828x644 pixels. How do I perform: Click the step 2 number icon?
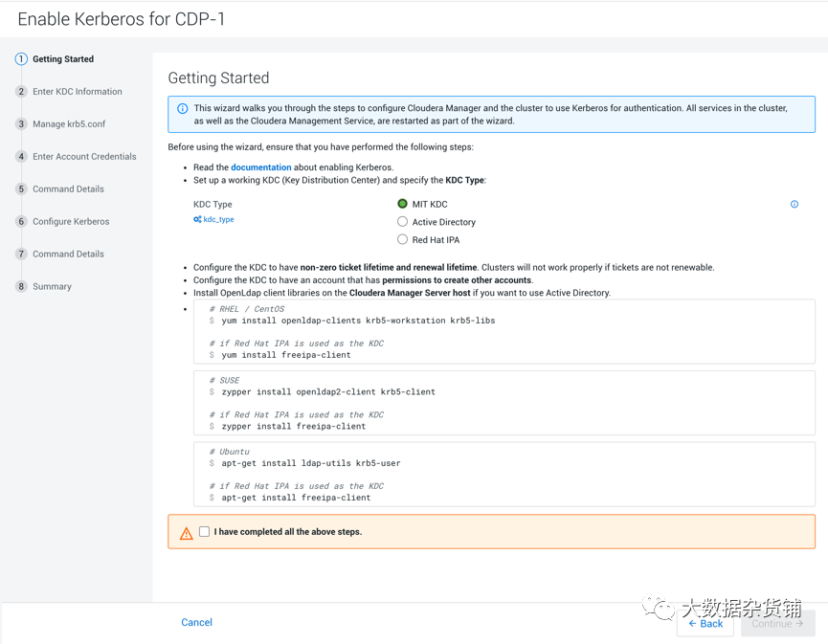pos(21,92)
